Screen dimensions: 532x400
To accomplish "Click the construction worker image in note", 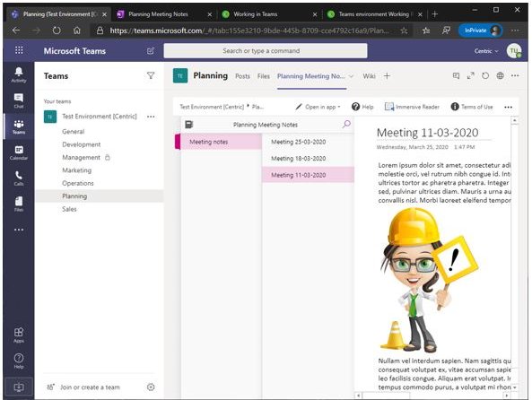I will [x=429, y=280].
